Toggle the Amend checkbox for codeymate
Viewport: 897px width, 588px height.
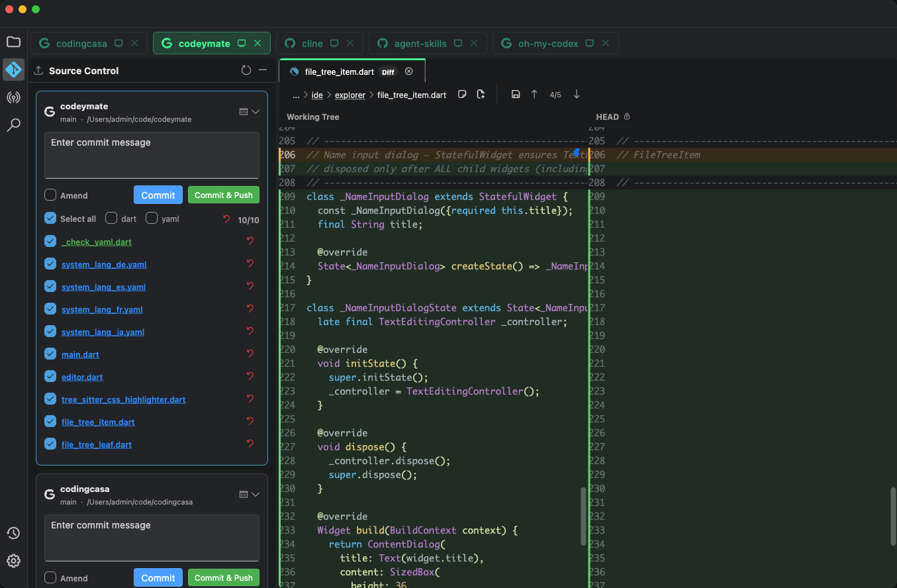point(50,195)
